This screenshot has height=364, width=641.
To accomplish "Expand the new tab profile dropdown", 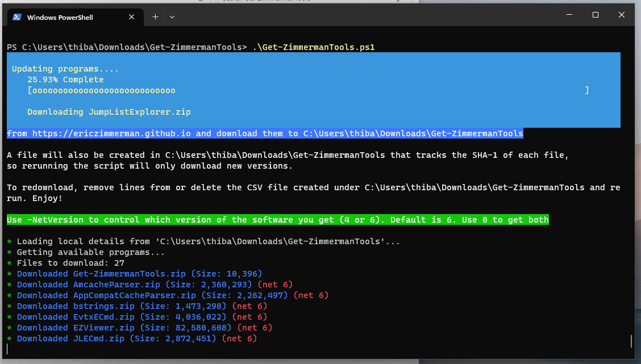I will pyautogui.click(x=172, y=17).
